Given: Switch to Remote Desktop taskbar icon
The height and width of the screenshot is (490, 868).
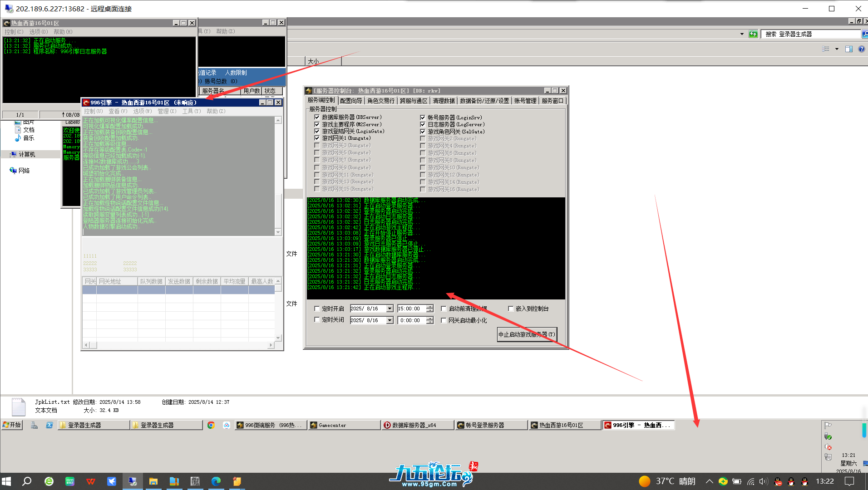Looking at the screenshot, I should (133, 481).
